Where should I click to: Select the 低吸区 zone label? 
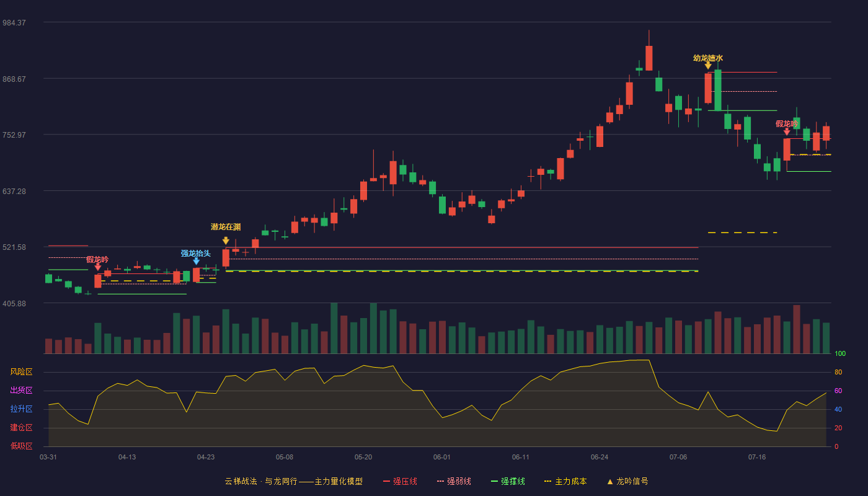pyautogui.click(x=21, y=446)
